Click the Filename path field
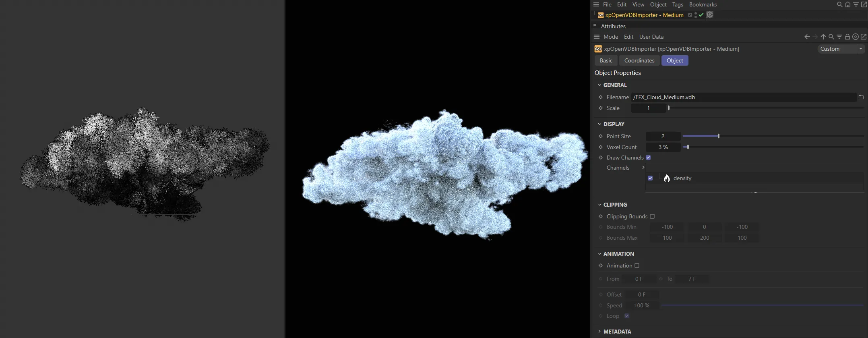 pos(744,97)
